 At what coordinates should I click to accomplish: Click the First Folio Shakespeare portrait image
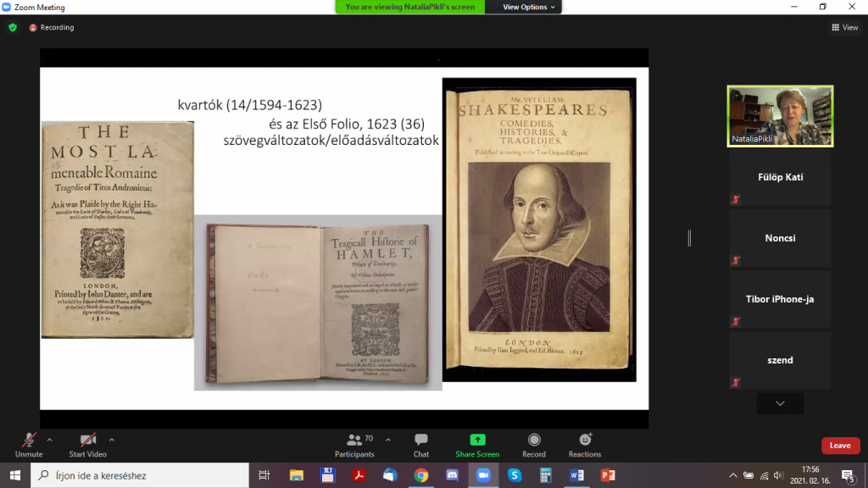[539, 230]
